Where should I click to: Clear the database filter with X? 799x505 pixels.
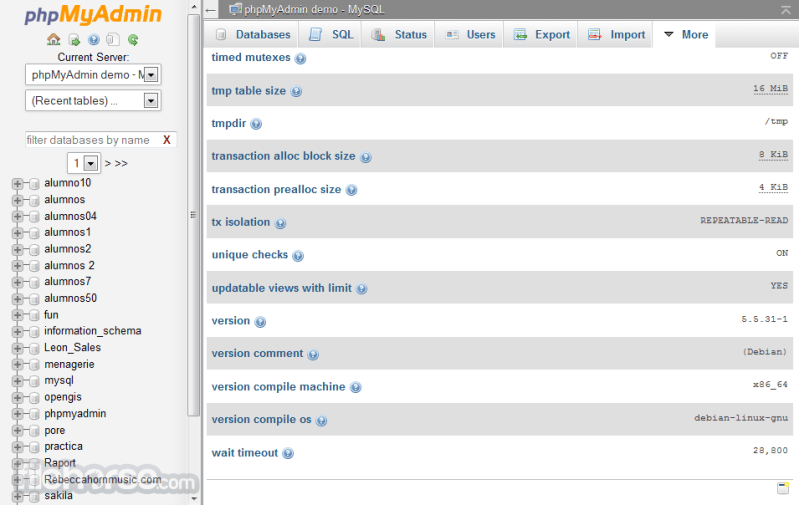[167, 140]
